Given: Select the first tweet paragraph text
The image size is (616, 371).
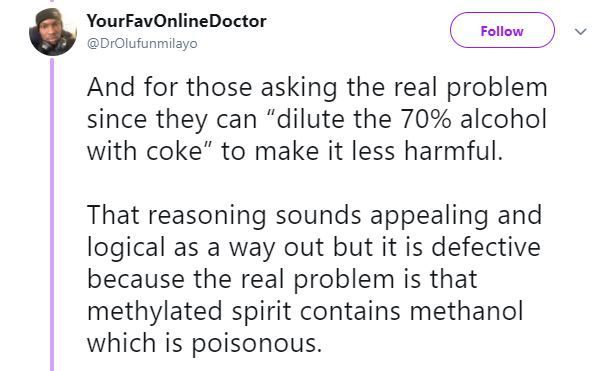Looking at the screenshot, I should 317,119.
